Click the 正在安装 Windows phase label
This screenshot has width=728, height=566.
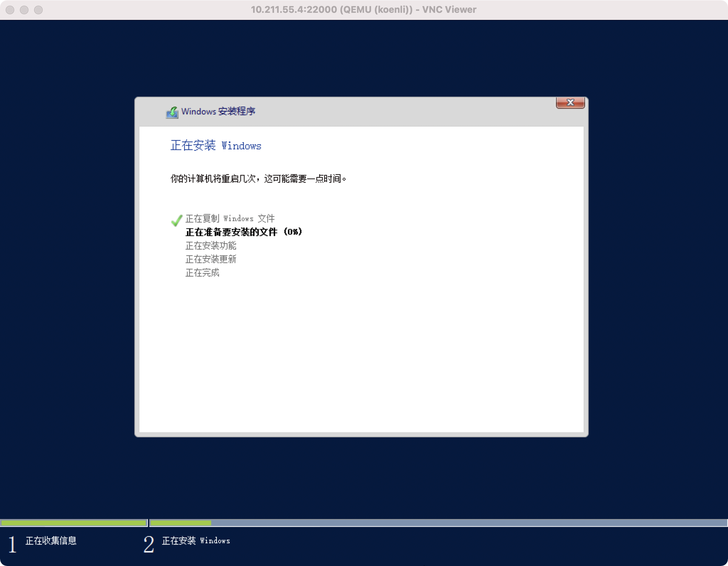[196, 541]
